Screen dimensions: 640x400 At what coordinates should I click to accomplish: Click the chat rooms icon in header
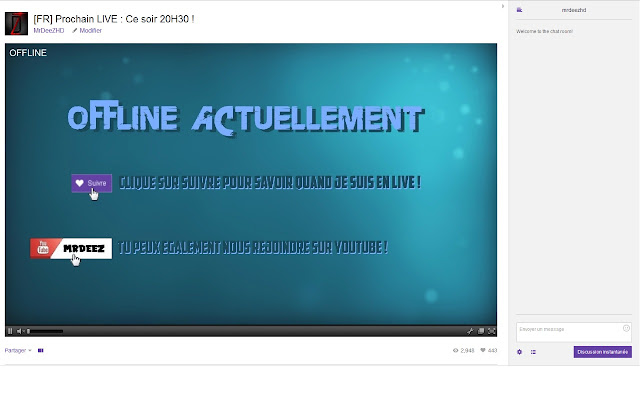pos(519,10)
